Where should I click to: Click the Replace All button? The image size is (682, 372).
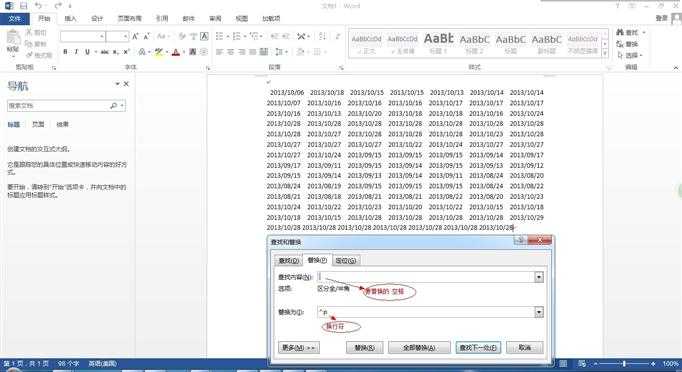click(x=419, y=347)
